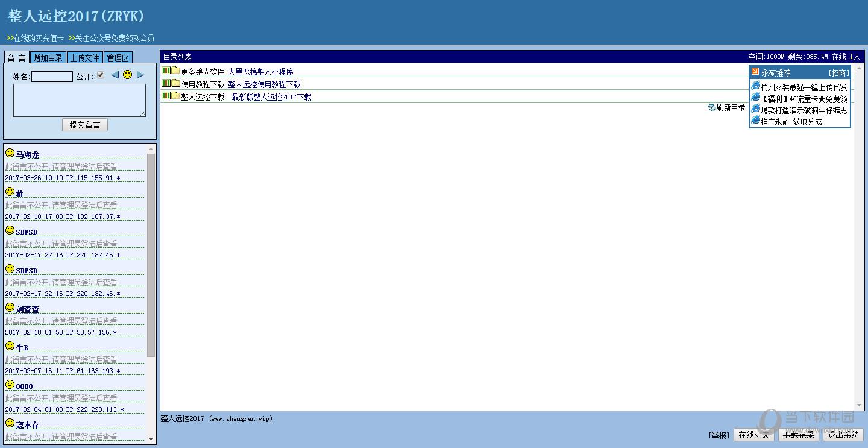
Task: Click smiley icon beside 牛B
Action: coord(10,346)
